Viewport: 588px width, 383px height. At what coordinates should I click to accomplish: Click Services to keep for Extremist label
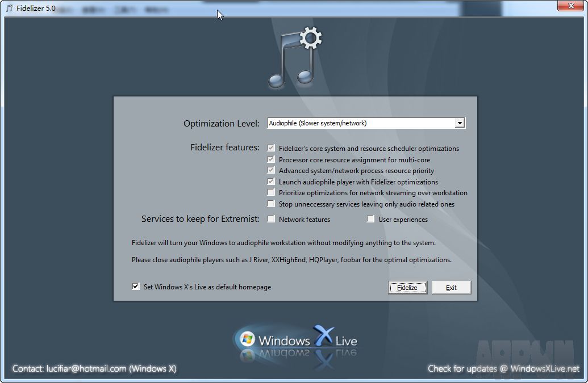point(200,218)
